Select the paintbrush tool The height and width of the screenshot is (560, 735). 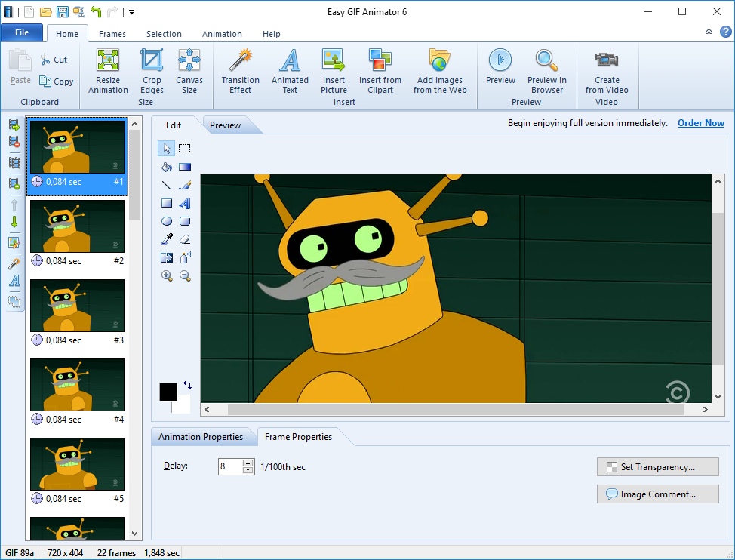(185, 185)
